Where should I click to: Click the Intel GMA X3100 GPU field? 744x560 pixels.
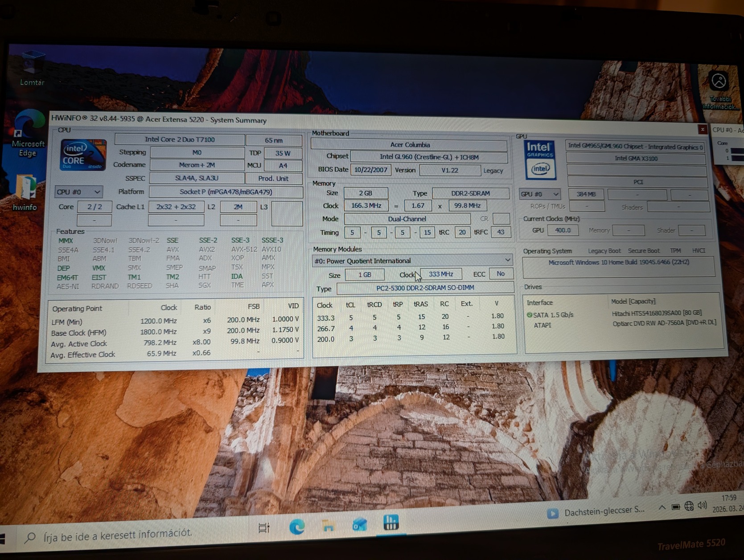636,159
